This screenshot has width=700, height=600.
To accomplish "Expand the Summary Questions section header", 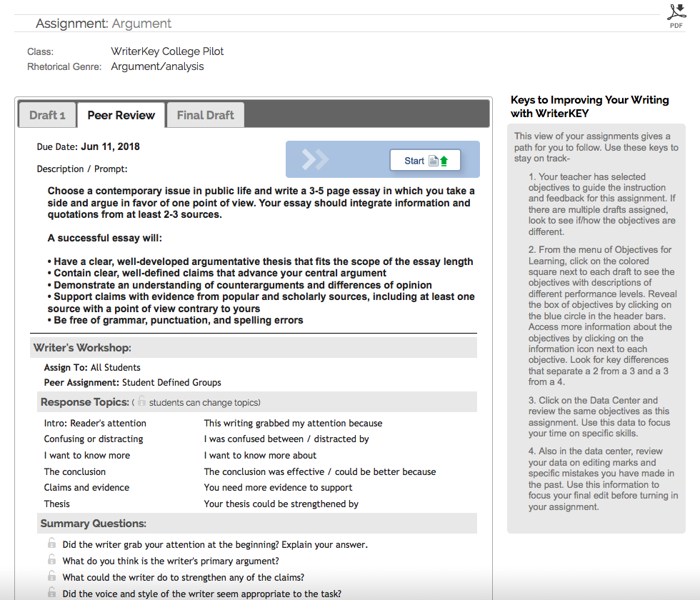I will pos(93,524).
